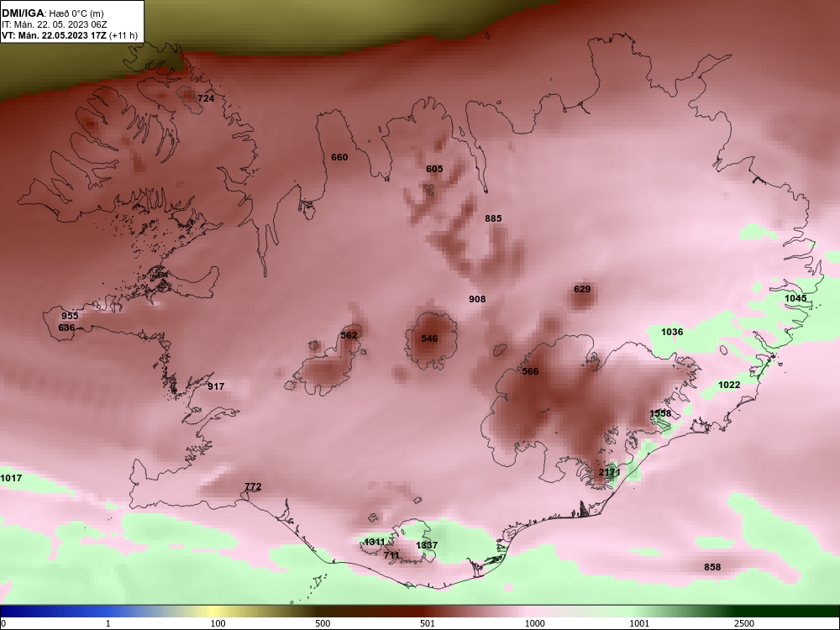
Task: Click the 1311 height label
Action: (375, 542)
